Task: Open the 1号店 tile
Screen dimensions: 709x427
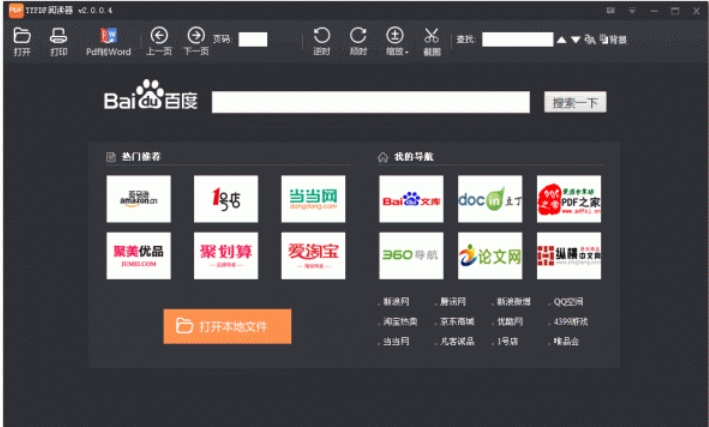Action: (226, 199)
